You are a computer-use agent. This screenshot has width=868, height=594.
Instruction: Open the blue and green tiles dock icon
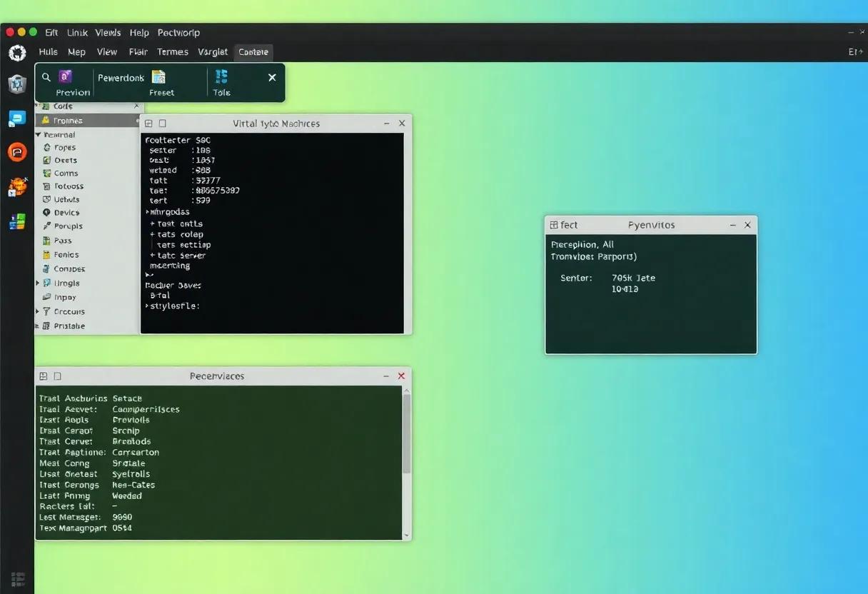(x=17, y=222)
